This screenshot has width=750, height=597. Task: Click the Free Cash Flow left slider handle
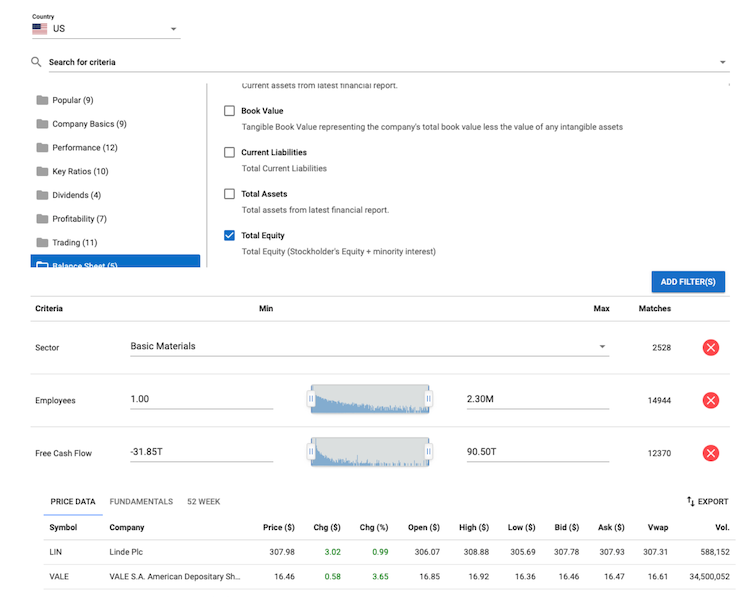tap(311, 451)
